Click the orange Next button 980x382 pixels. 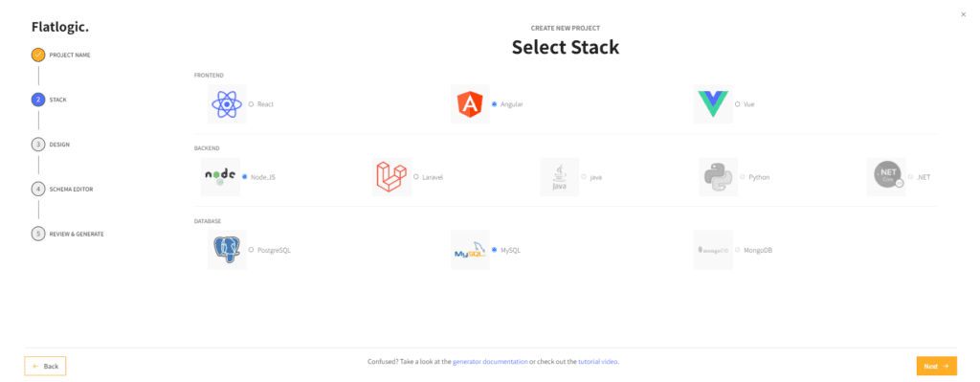click(x=936, y=367)
